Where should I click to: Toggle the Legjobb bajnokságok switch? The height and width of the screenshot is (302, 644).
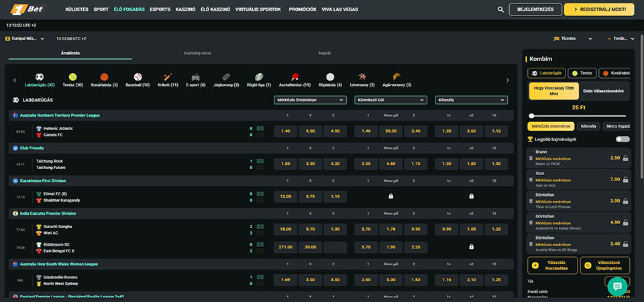(623, 140)
